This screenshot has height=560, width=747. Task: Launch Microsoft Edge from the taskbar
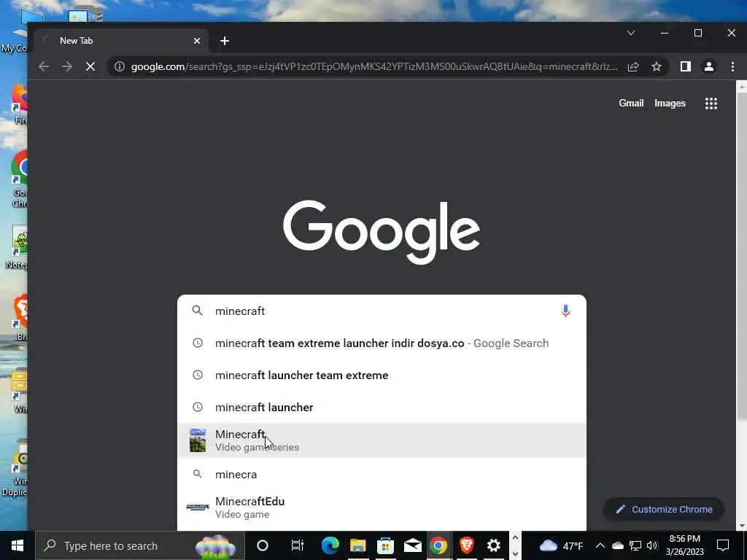pos(330,545)
